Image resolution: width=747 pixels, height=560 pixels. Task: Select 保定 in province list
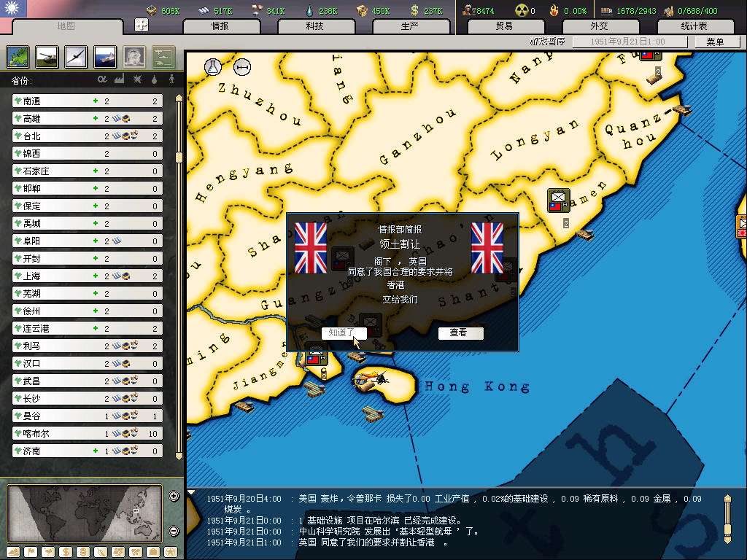coord(88,206)
